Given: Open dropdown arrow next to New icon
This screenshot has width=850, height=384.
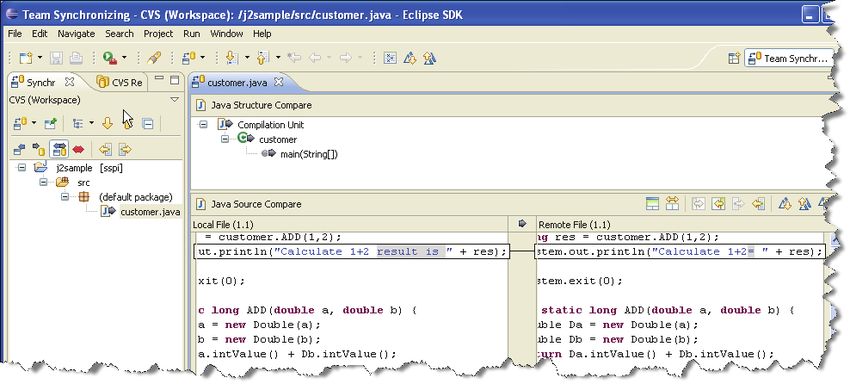Looking at the screenshot, I should point(40,57).
